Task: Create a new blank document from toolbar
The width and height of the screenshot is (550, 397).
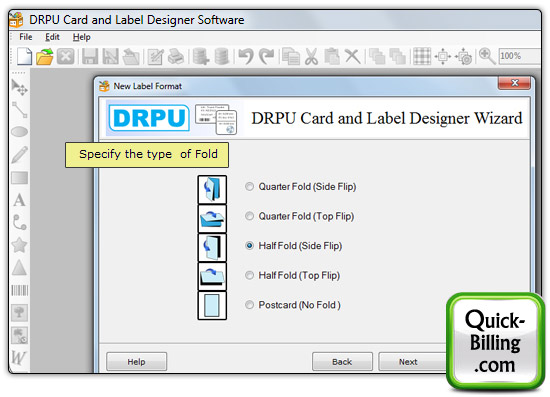Action: [x=24, y=56]
